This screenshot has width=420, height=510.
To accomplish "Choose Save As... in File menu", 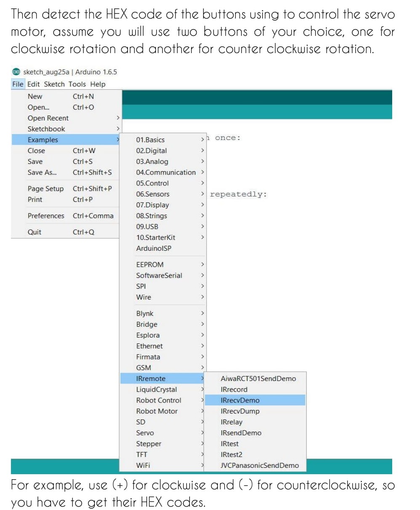I will tap(66, 172).
